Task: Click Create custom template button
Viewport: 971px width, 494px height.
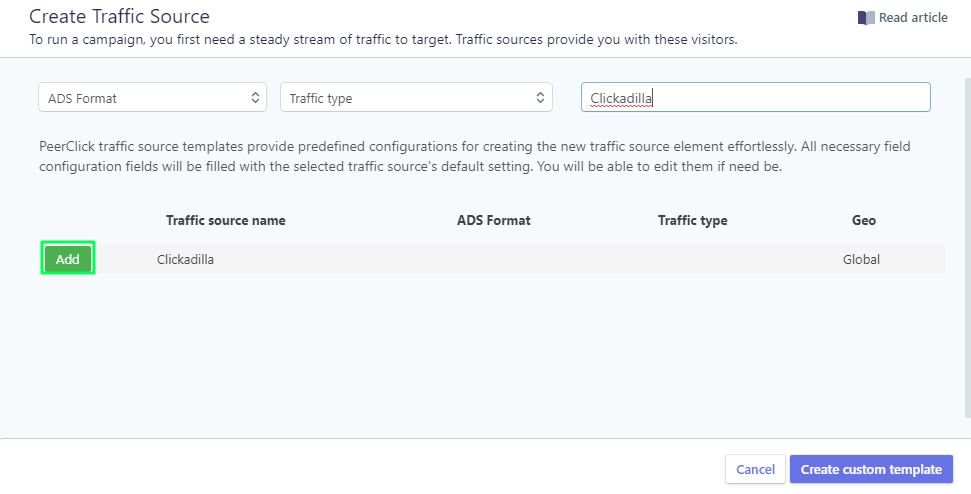Action: coord(871,469)
